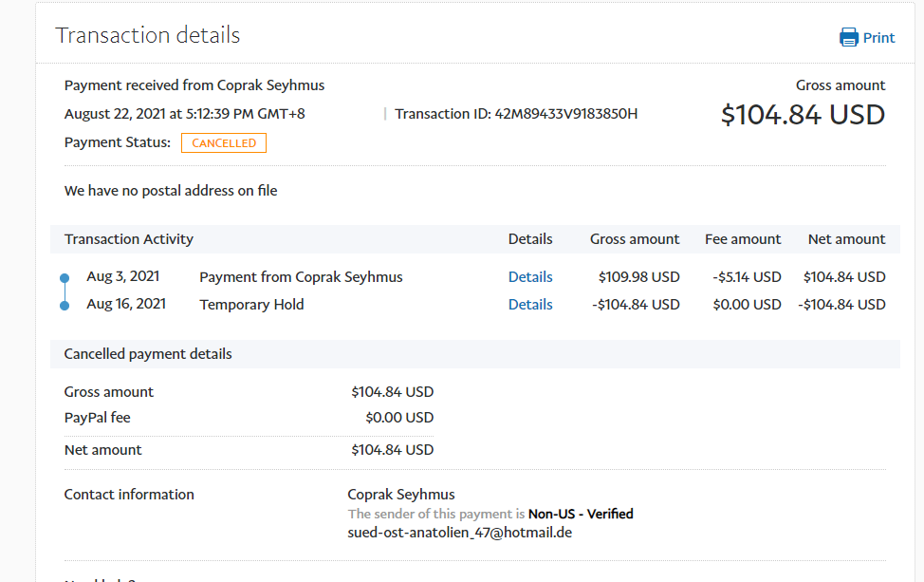Click the Fee amount column header
The height and width of the screenshot is (582, 924).
click(743, 239)
